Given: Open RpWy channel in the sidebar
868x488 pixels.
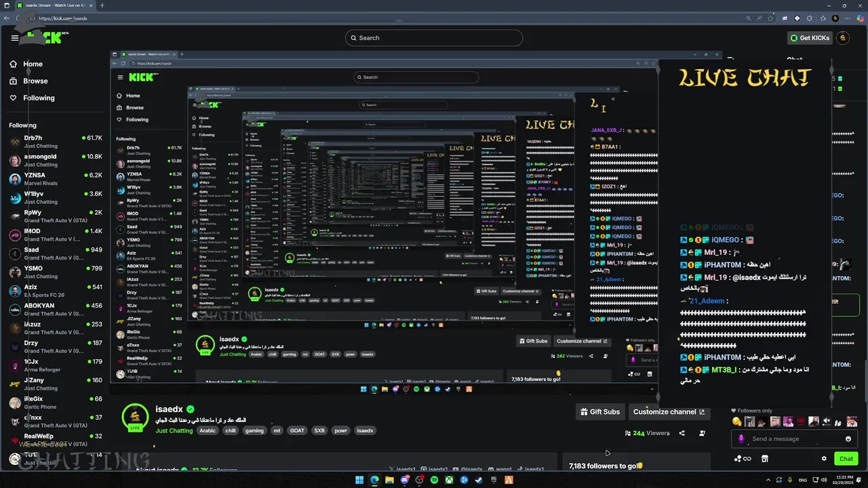Looking at the screenshot, I should [x=56, y=216].
